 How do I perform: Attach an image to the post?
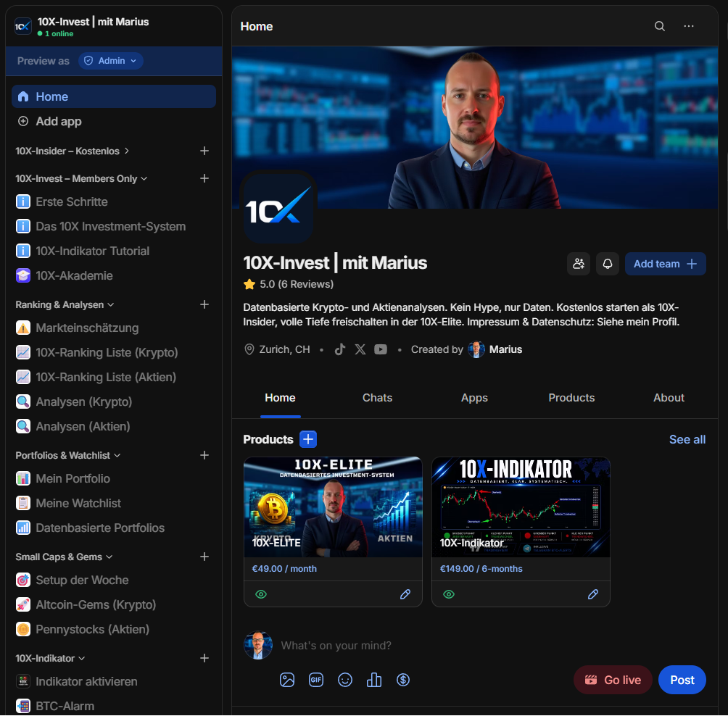(x=287, y=680)
